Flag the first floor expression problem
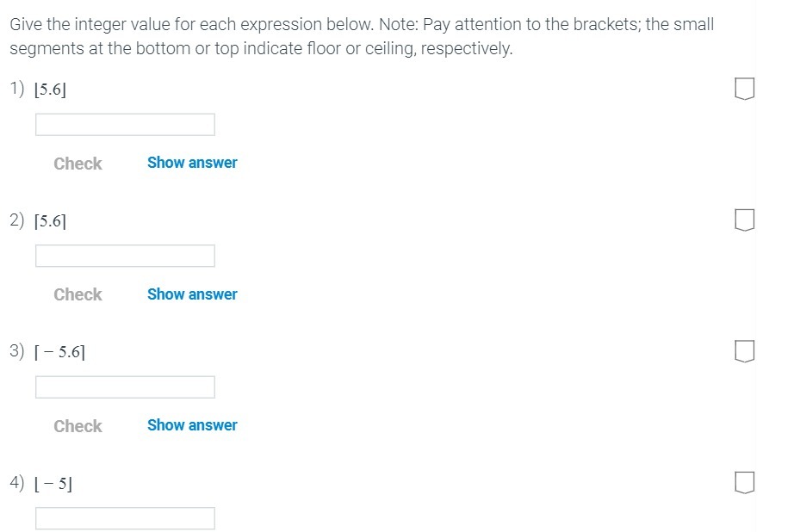794x532 pixels. (x=745, y=85)
